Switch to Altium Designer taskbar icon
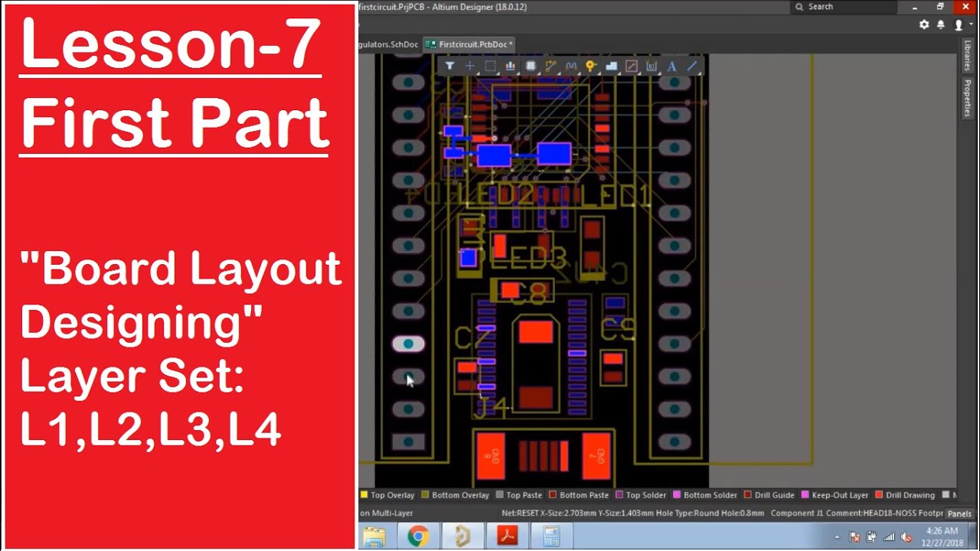The height and width of the screenshot is (551, 980). click(462, 537)
